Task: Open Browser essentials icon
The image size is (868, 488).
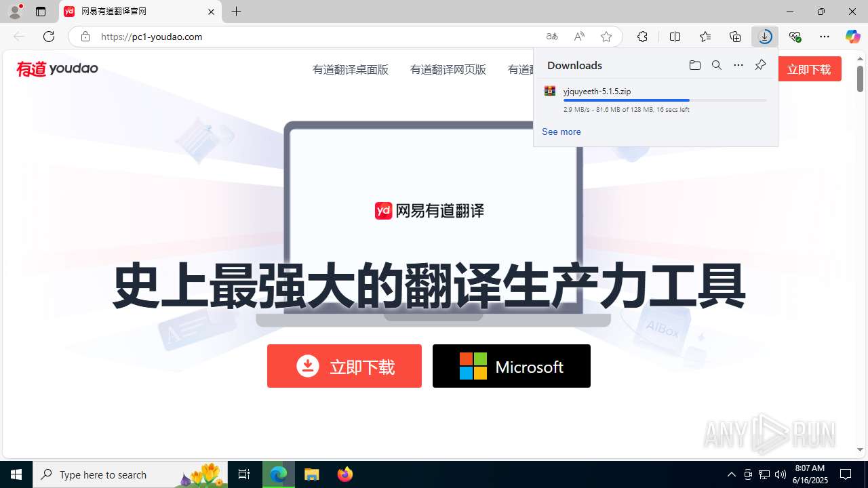Action: pos(795,37)
